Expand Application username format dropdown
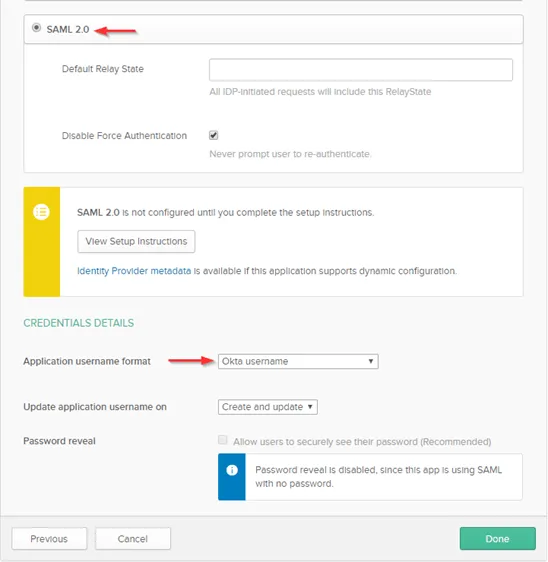This screenshot has height=562, width=548. (x=298, y=361)
